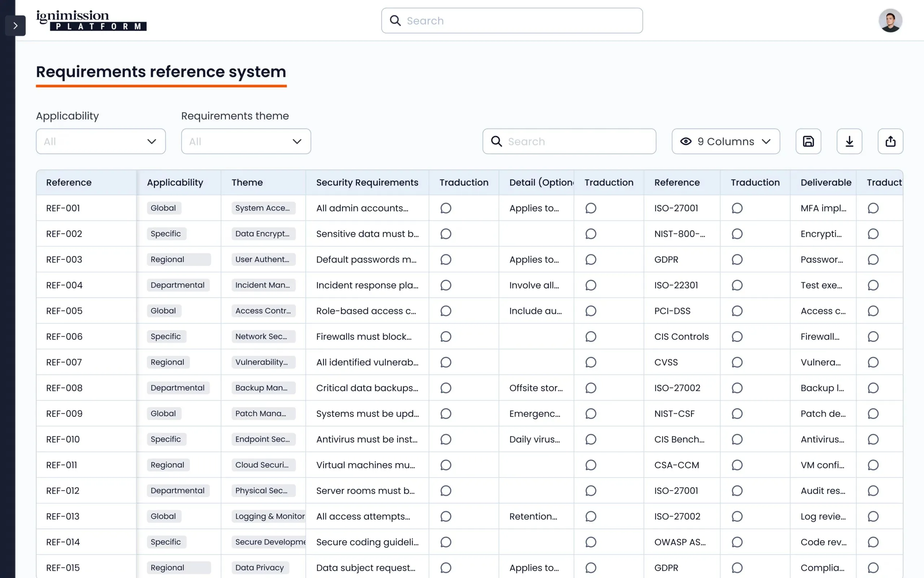The height and width of the screenshot is (578, 924).
Task: Open the user profile avatar
Action: pos(890,21)
